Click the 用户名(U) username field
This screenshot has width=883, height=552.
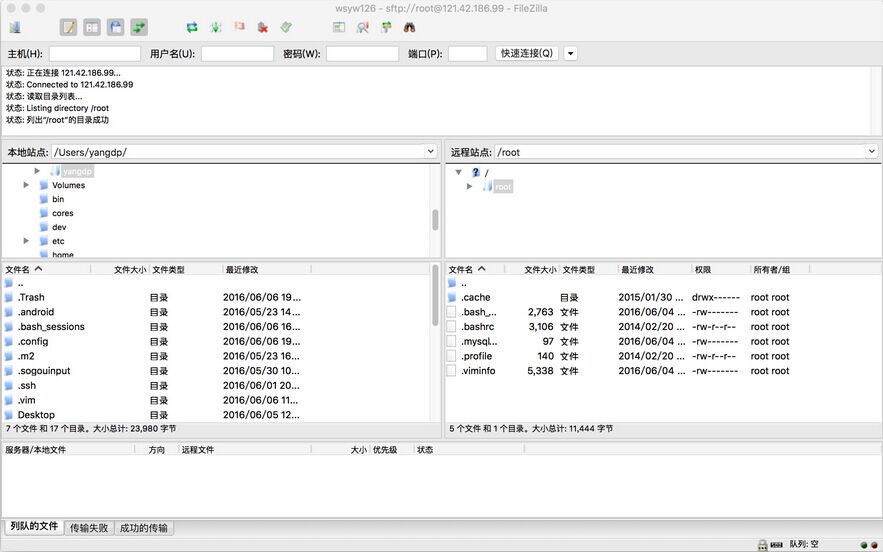[x=237, y=54]
